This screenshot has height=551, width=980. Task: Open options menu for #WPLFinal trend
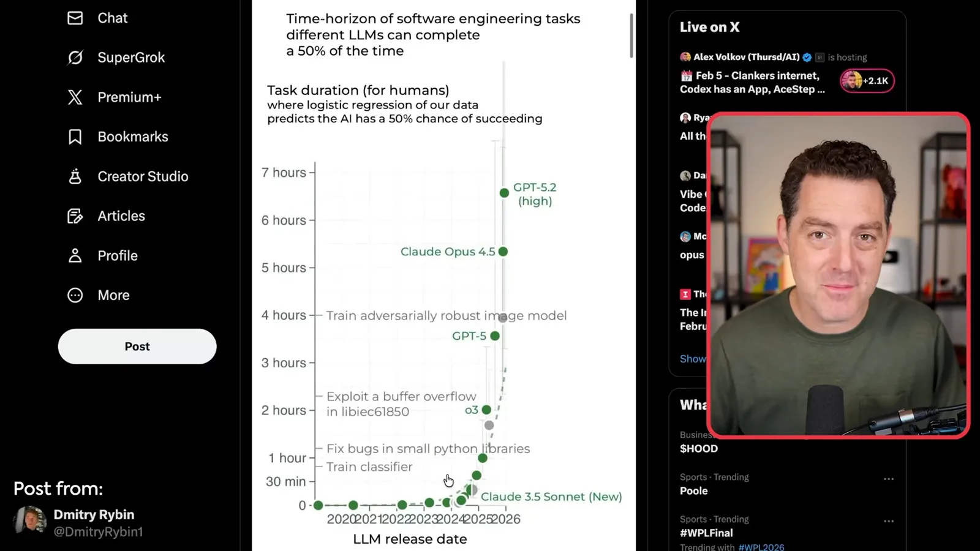coord(889,521)
